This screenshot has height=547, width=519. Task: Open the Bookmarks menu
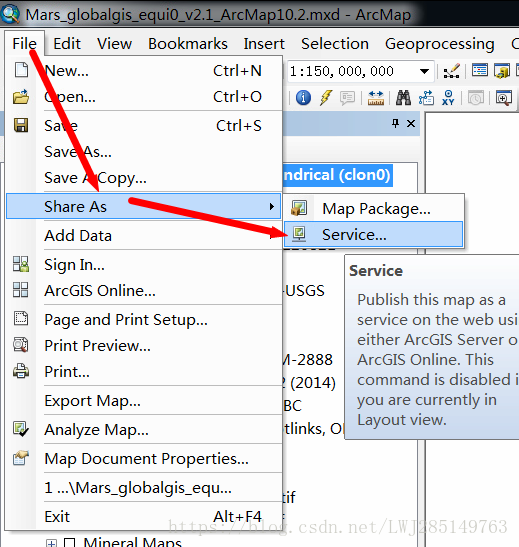point(188,44)
